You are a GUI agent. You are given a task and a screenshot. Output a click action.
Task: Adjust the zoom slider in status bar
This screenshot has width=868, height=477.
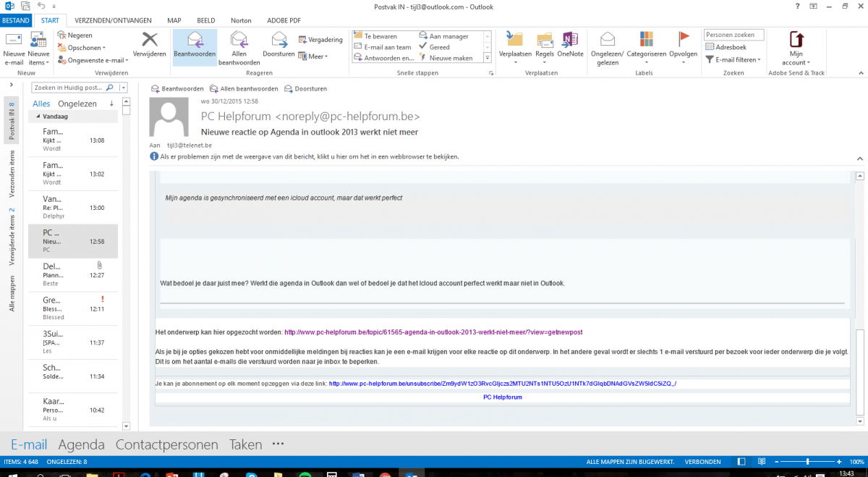(x=807, y=461)
